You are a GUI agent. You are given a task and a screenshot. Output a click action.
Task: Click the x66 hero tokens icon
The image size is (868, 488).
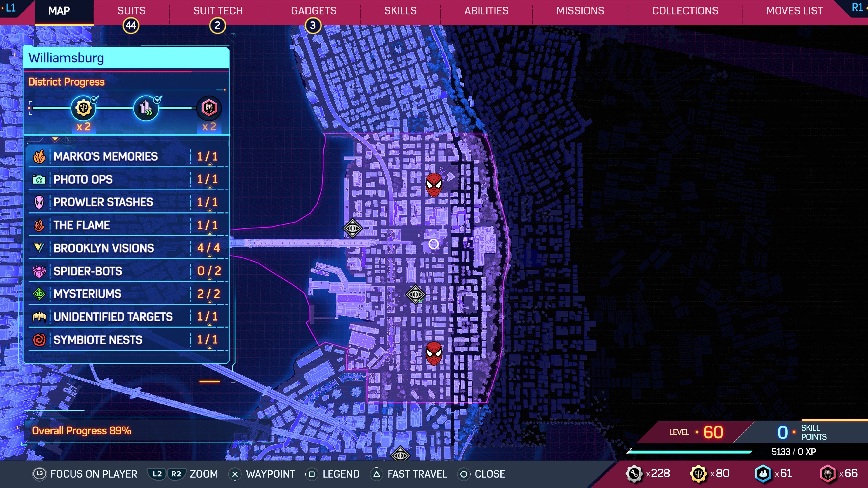coord(828,474)
